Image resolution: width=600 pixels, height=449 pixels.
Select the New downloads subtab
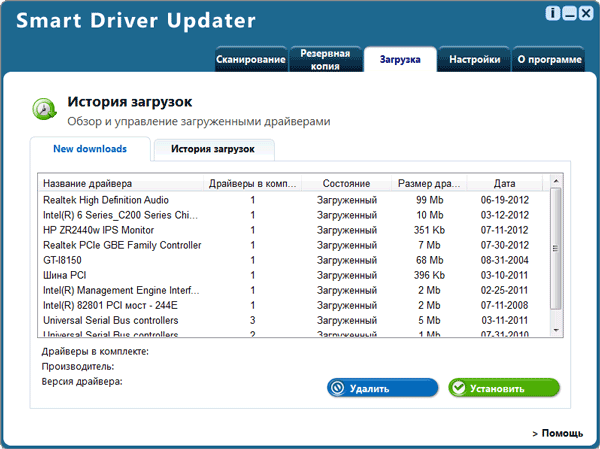[x=92, y=149]
